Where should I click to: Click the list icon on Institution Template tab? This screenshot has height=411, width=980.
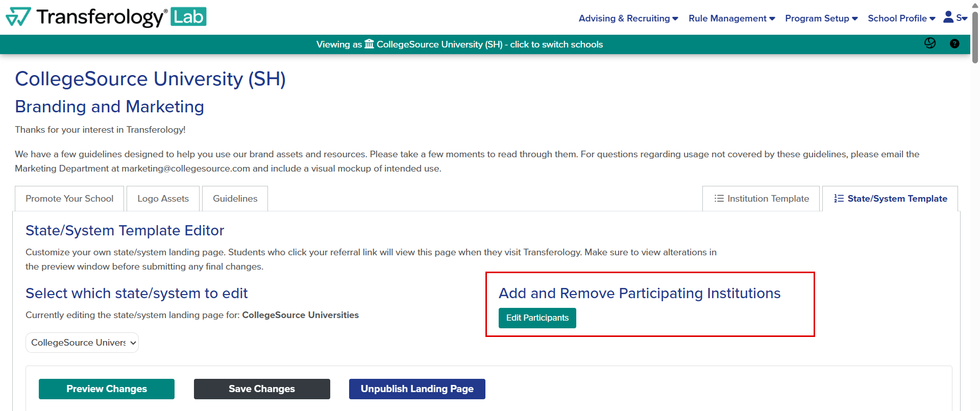pyautogui.click(x=719, y=198)
